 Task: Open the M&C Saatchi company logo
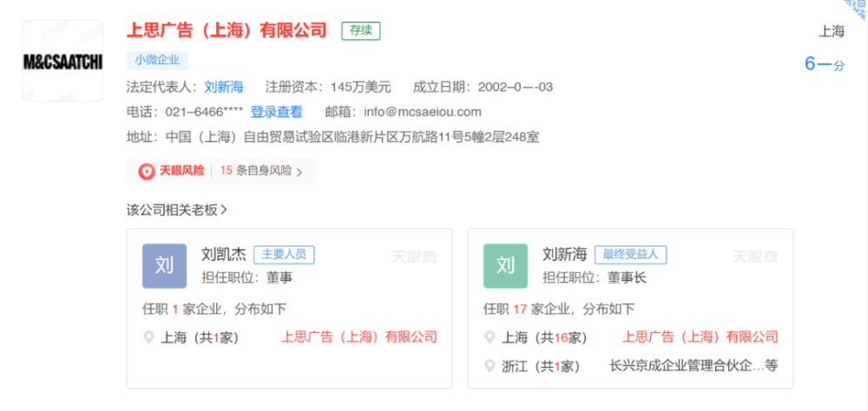tap(62, 61)
